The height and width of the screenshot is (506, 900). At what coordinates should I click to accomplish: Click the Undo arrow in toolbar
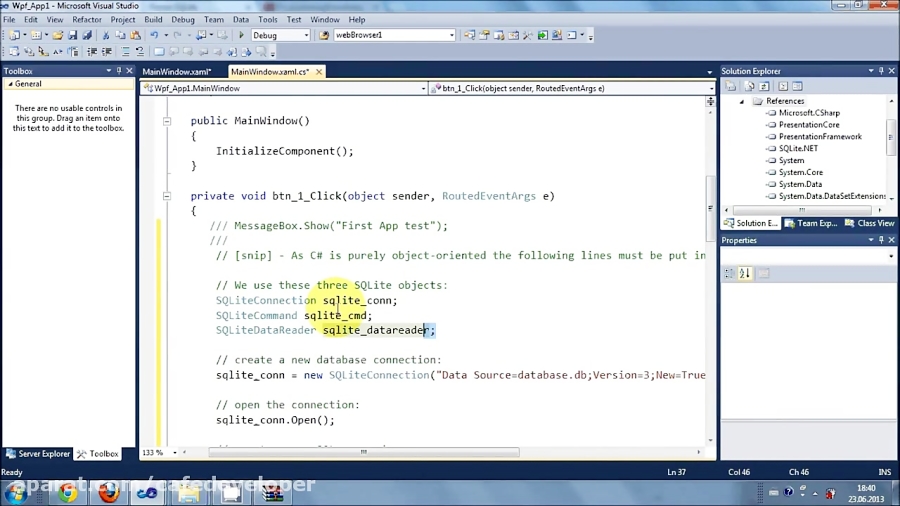155,35
